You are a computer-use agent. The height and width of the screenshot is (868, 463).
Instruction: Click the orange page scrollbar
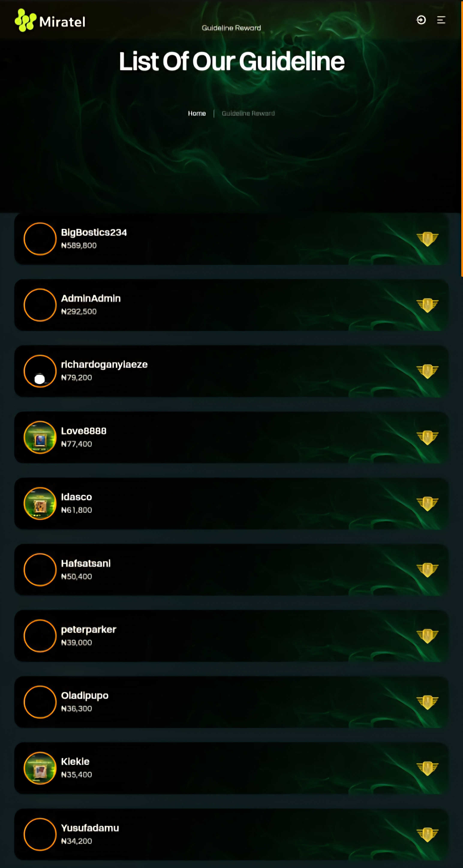click(x=462, y=138)
